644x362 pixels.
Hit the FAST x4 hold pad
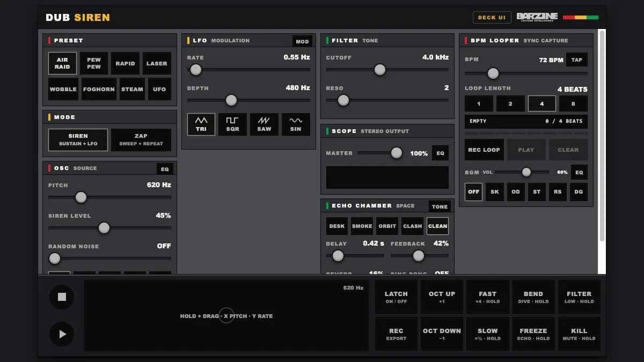(488, 297)
